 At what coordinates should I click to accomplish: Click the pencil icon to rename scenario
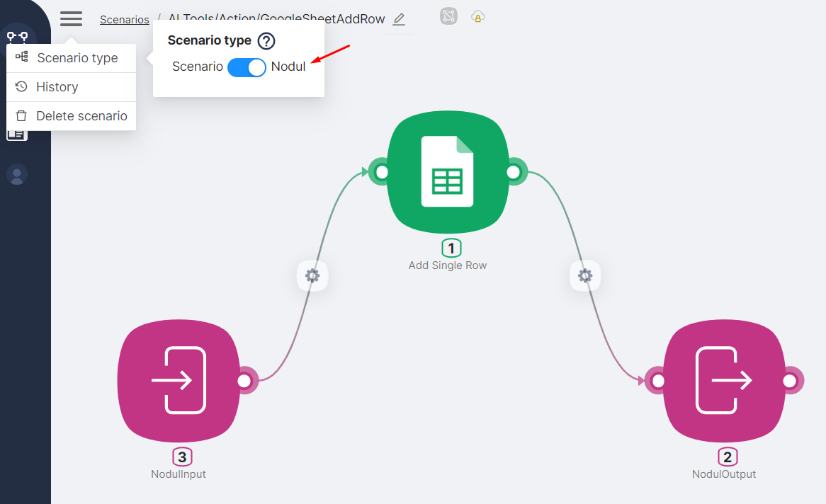(x=399, y=19)
